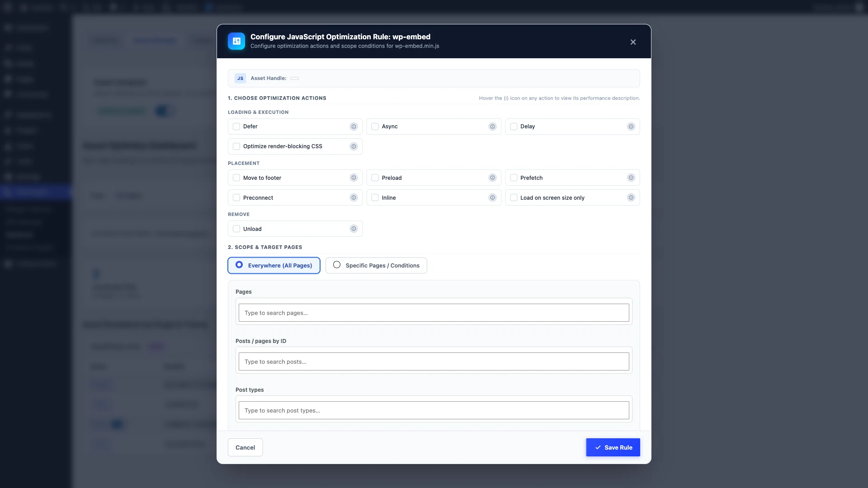Tick the Unload checkbox
Viewport: 868px width, 488px height.
point(236,229)
